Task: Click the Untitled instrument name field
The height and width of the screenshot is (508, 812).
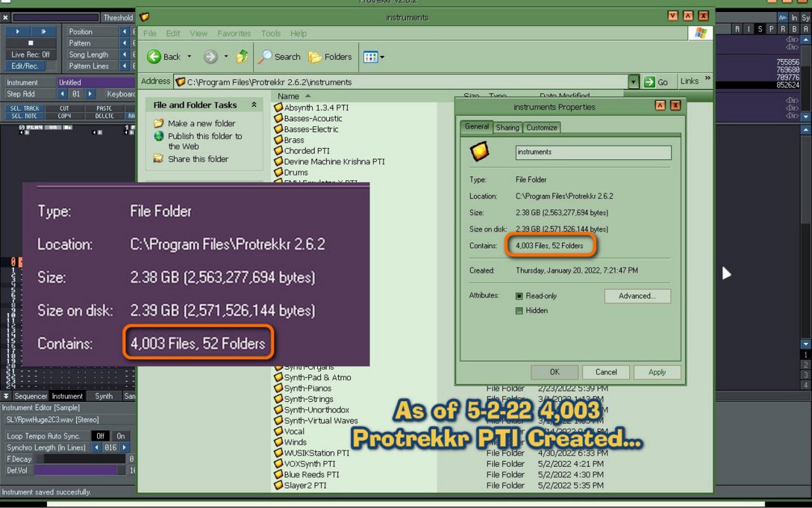Action: tap(96, 82)
